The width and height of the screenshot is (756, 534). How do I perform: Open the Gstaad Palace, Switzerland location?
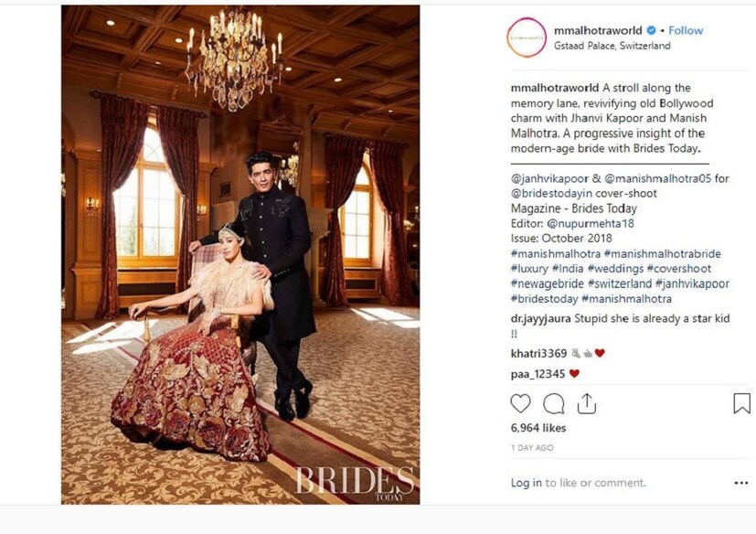coord(612,46)
